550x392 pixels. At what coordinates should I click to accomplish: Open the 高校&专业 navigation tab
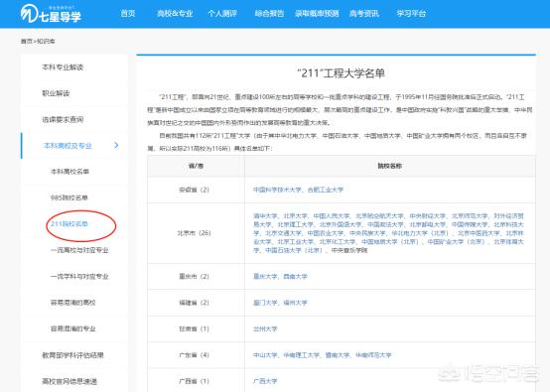point(175,14)
